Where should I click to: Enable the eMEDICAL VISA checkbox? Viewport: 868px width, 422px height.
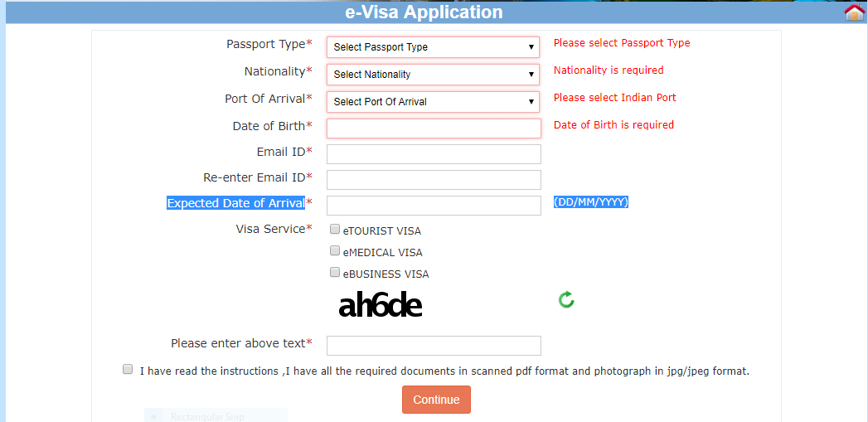(x=334, y=251)
